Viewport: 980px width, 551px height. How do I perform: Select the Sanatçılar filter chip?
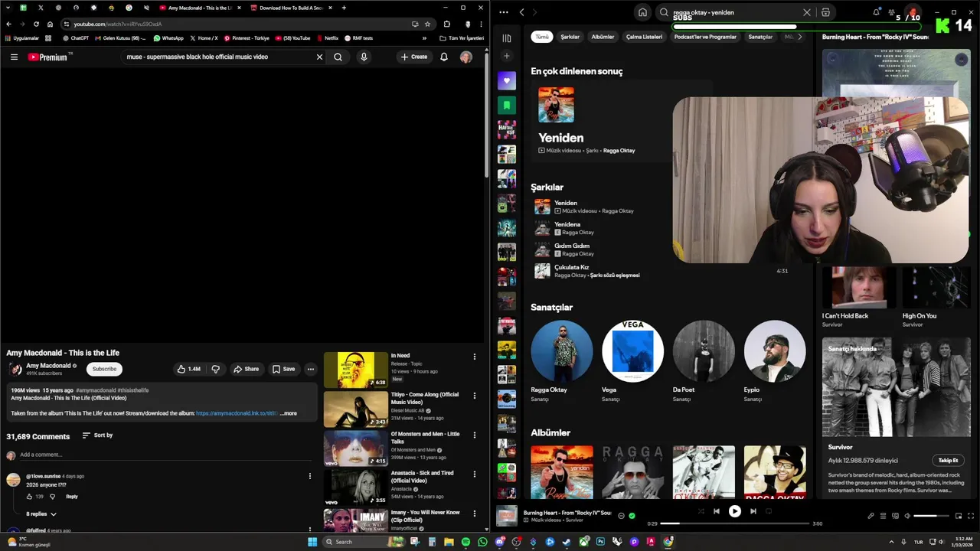[x=760, y=37]
